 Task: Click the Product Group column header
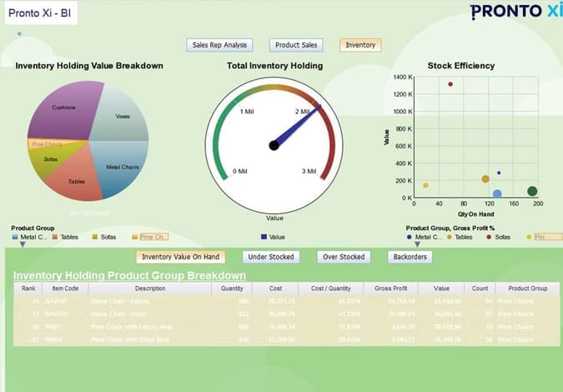click(527, 289)
